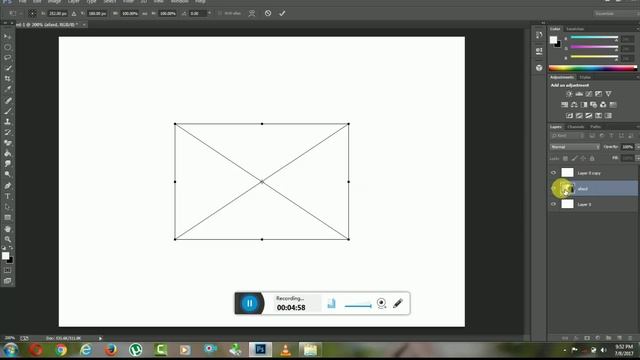Screen dimensions: 640x360
Task: Select the Rectangle shape tool
Action: (7, 218)
